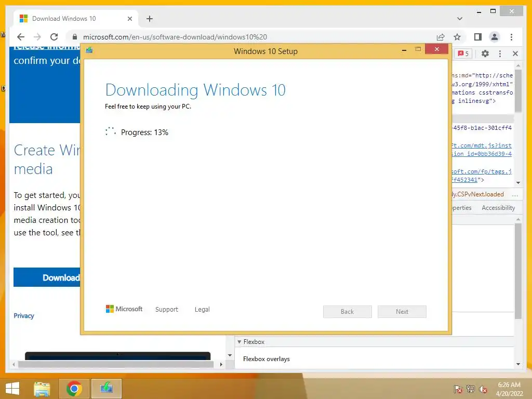This screenshot has height=399, width=532.
Task: Open volume tray icon
Action: click(483, 389)
